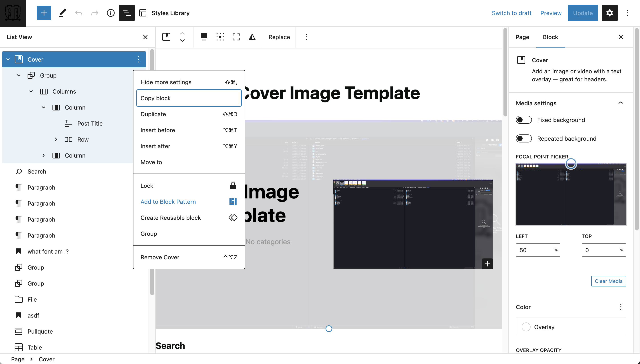The width and height of the screenshot is (640, 364).
Task: Open the Settings gear panel
Action: pos(610,13)
